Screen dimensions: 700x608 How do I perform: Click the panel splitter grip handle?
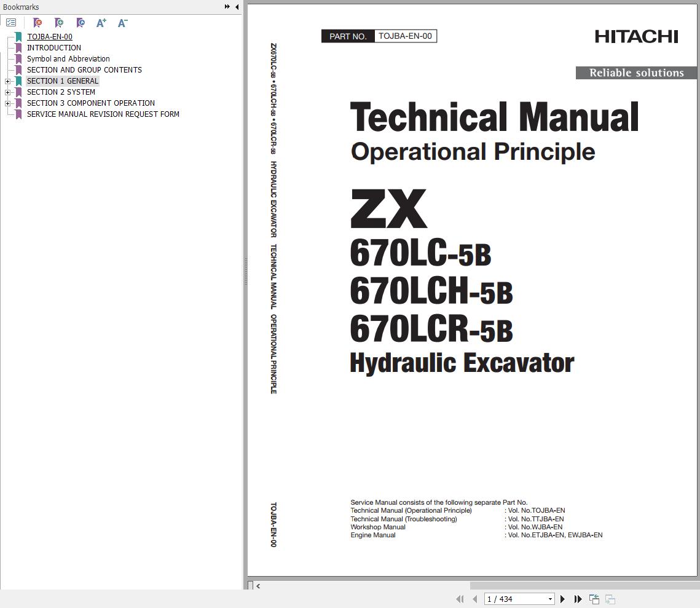(x=245, y=271)
